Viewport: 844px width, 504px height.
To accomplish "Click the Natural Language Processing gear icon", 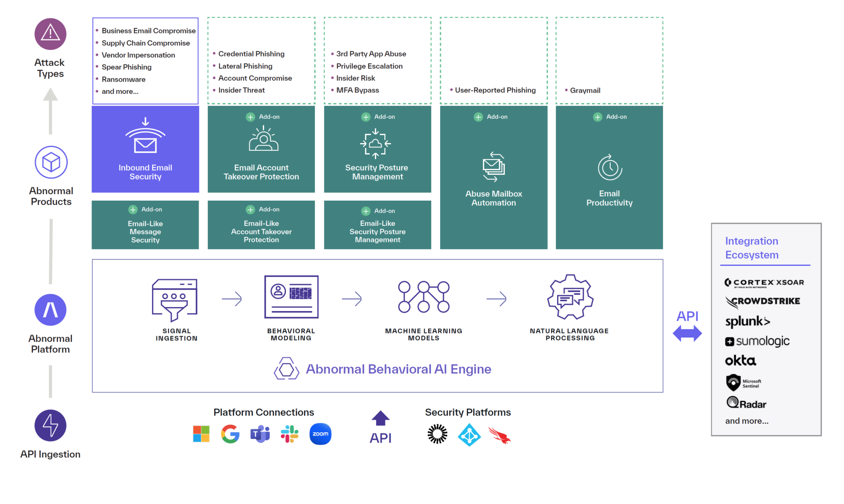I will (x=570, y=297).
